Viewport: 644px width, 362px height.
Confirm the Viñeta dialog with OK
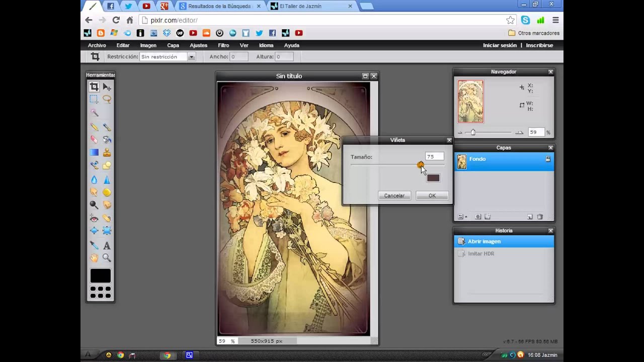coord(432,196)
